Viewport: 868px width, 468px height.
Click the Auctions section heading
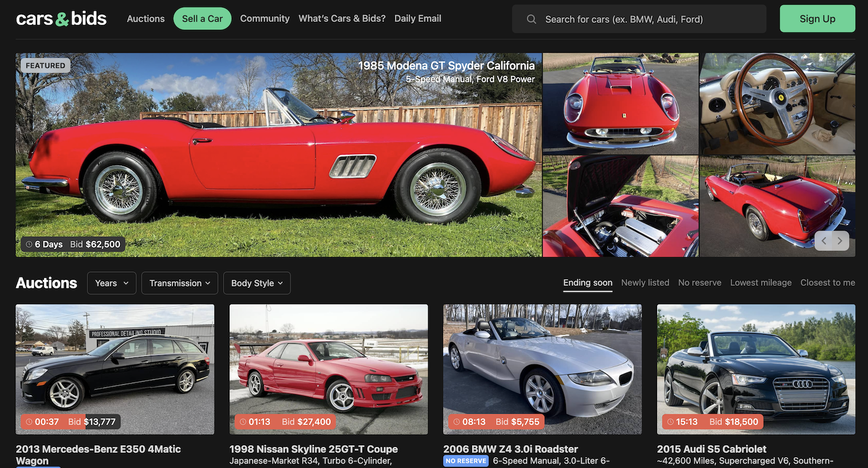tap(47, 283)
